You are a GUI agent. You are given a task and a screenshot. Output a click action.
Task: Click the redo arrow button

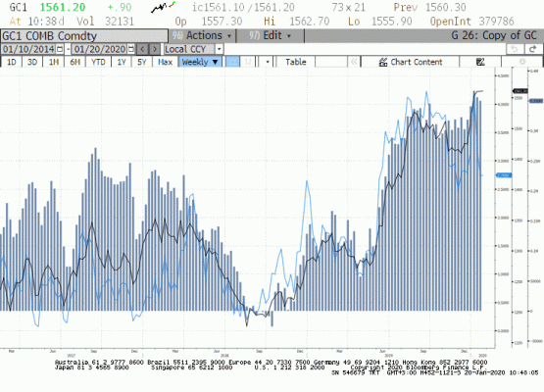point(533,49)
